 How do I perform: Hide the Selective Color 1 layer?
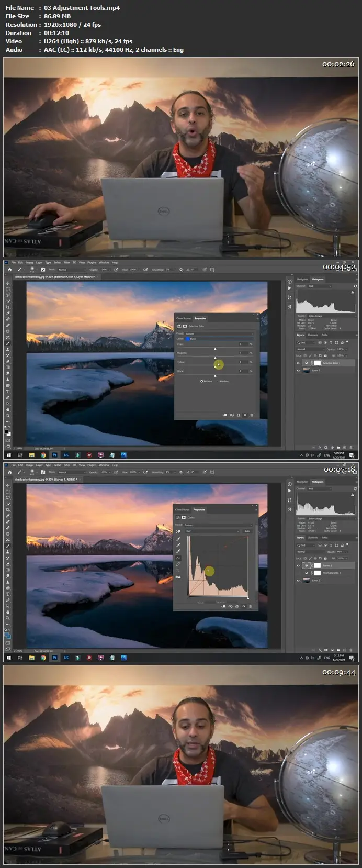coord(298,363)
